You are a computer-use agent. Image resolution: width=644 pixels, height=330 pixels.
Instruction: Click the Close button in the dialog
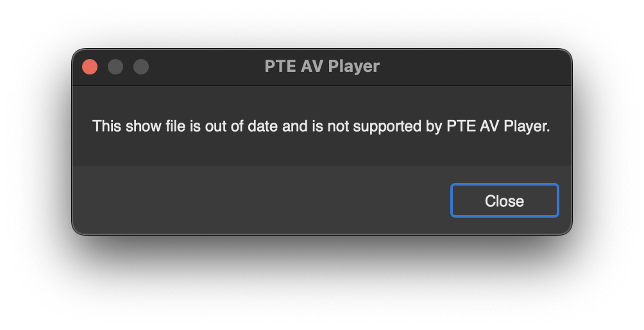click(x=504, y=201)
